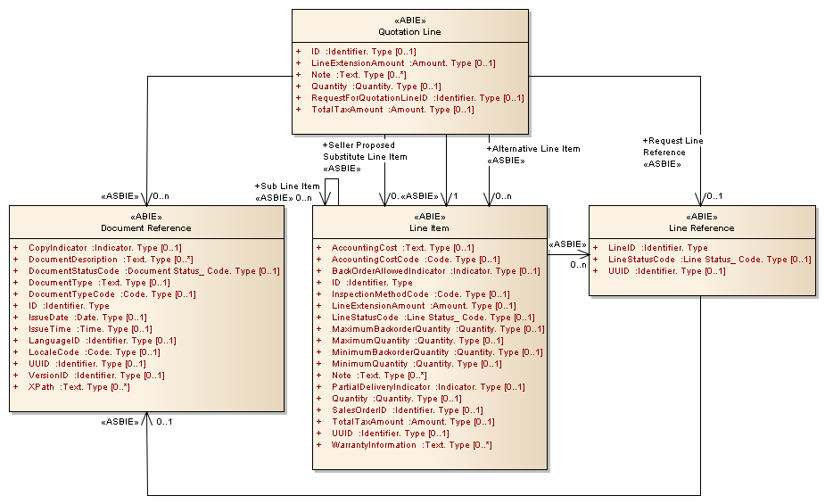Select the XPath attribute
This screenshot has height=504, width=825.
(x=78, y=387)
